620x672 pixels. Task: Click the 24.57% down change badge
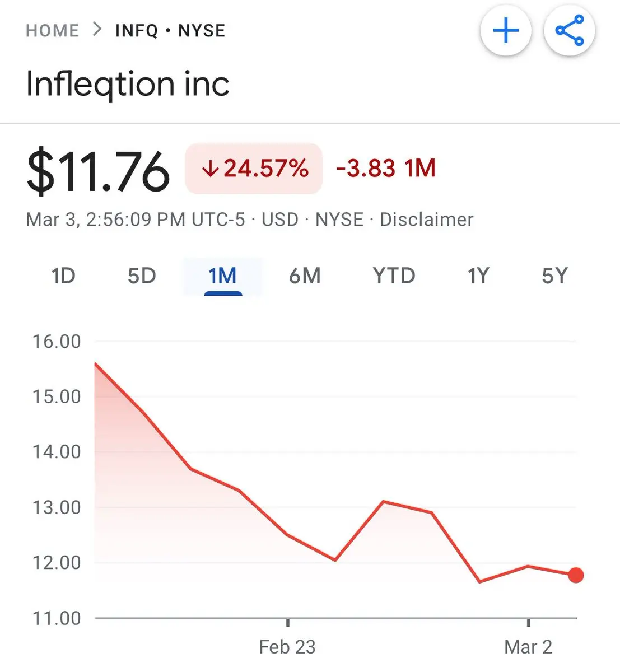tap(254, 169)
